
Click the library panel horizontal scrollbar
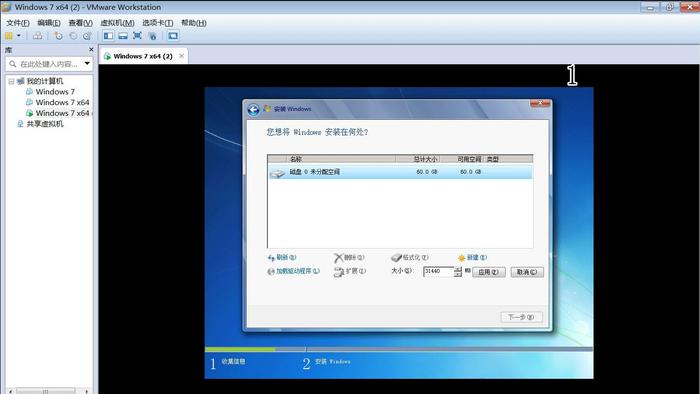46,391
